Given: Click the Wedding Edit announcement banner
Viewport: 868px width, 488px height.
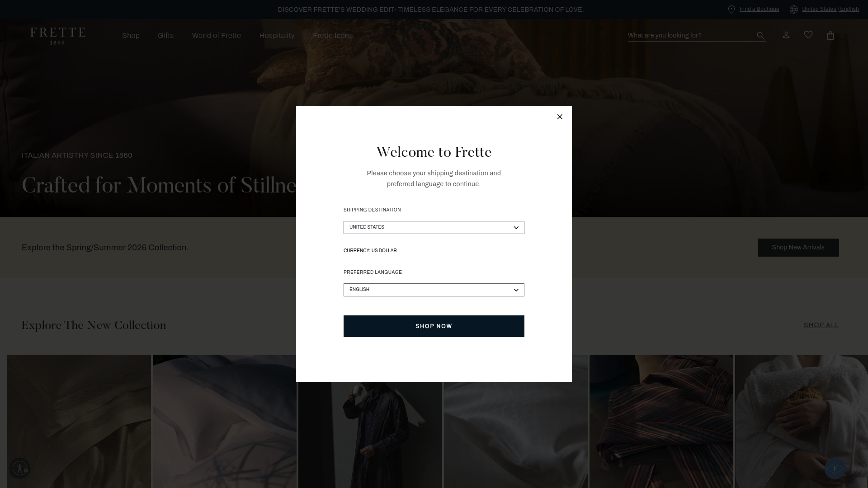Looking at the screenshot, I should [431, 9].
